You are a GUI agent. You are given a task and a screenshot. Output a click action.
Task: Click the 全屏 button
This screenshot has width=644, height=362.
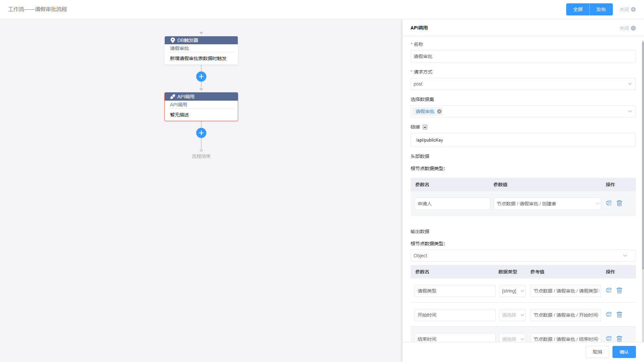pos(578,9)
